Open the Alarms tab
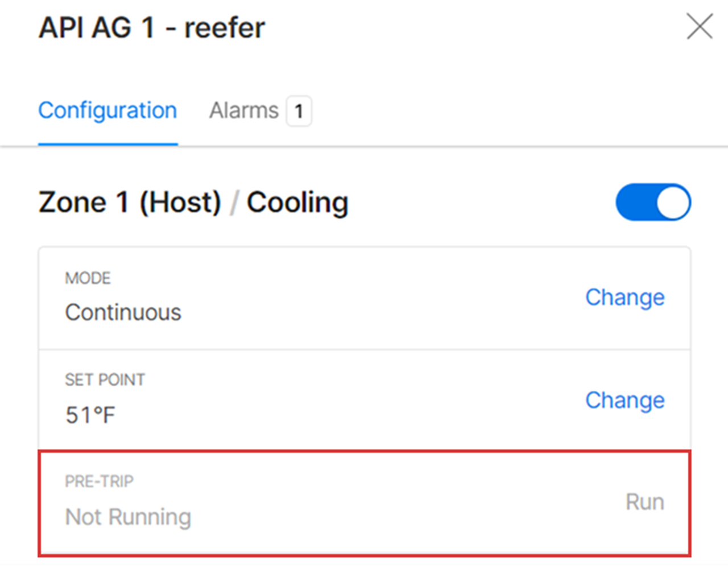The image size is (728, 566). coord(244,110)
